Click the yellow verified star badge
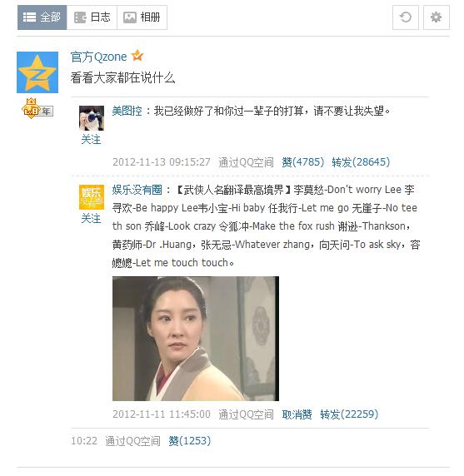The height and width of the screenshot is (476, 464). click(x=137, y=56)
